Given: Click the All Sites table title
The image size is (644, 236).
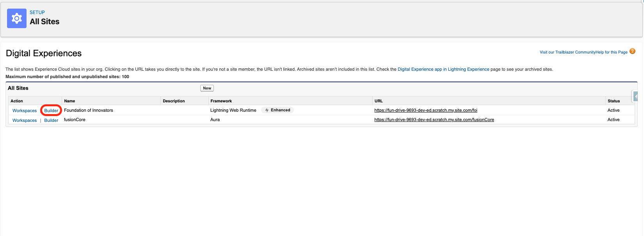Looking at the screenshot, I should 18,88.
